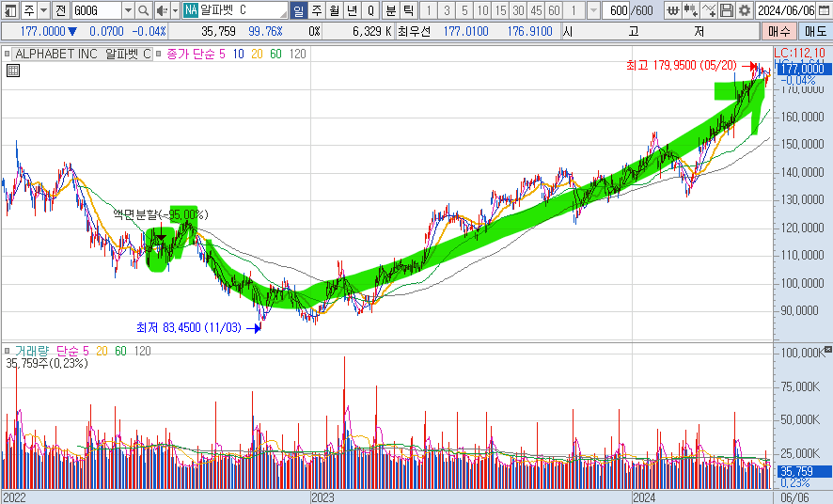The height and width of the screenshot is (504, 833).
Task: Open the won currency conversion icon
Action: (672, 10)
